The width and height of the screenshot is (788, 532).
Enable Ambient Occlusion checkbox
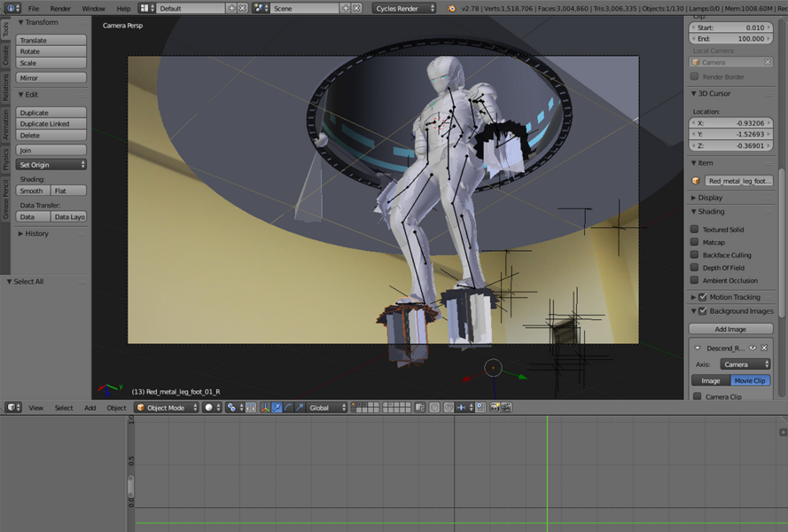[695, 280]
